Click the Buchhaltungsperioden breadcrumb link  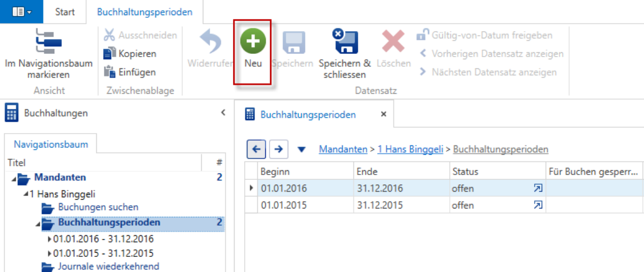click(x=501, y=149)
